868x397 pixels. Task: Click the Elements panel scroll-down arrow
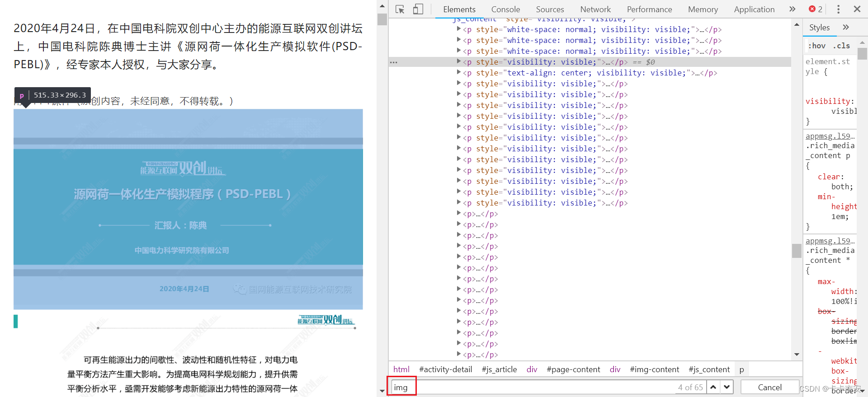[x=797, y=355]
